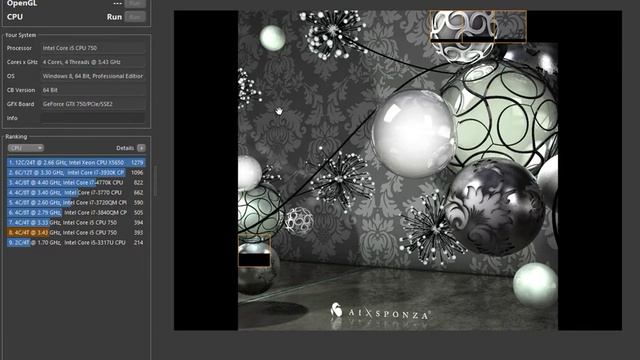Select the GFX Board field showing GeForce GTX 750
This screenshot has height=360, width=640.
pyautogui.click(x=93, y=104)
